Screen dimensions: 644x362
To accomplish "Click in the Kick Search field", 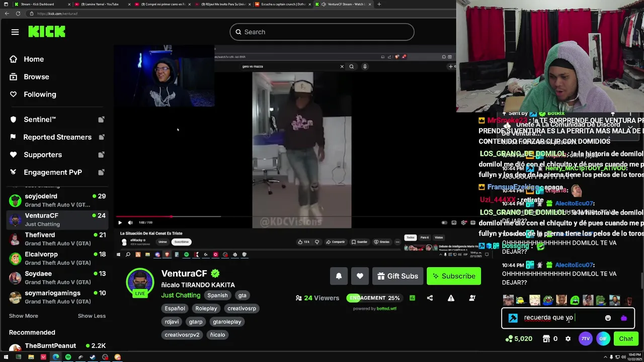I will (x=322, y=32).
